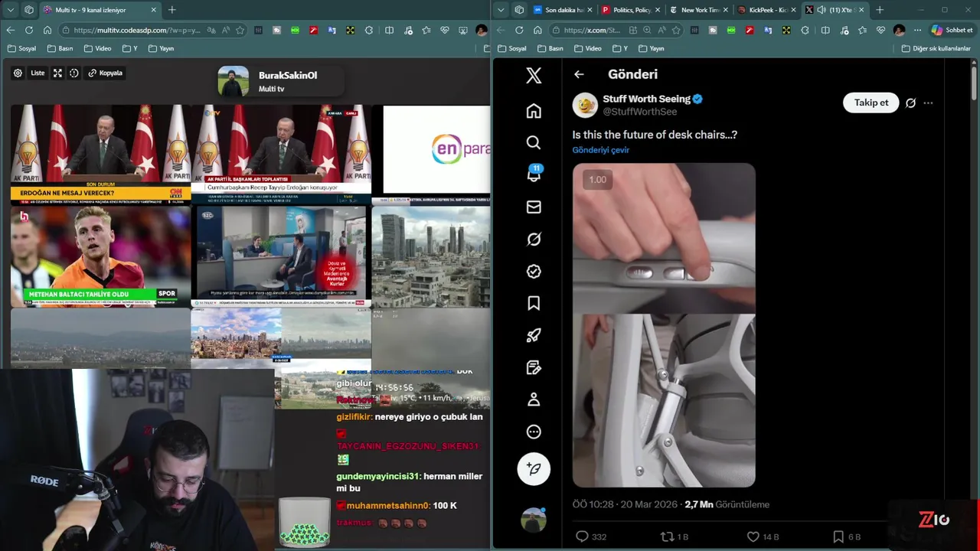Open Sohbet et Copilot button

(952, 30)
